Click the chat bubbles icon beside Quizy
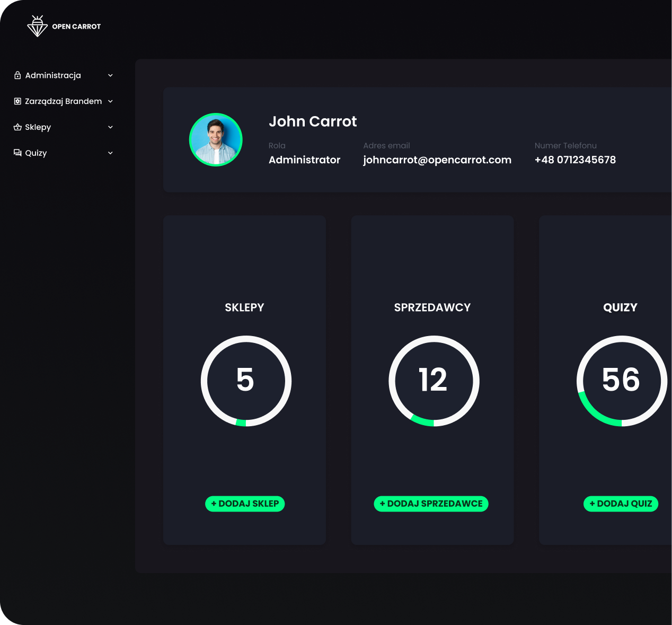Screen dimensions: 672x625 pos(17,153)
